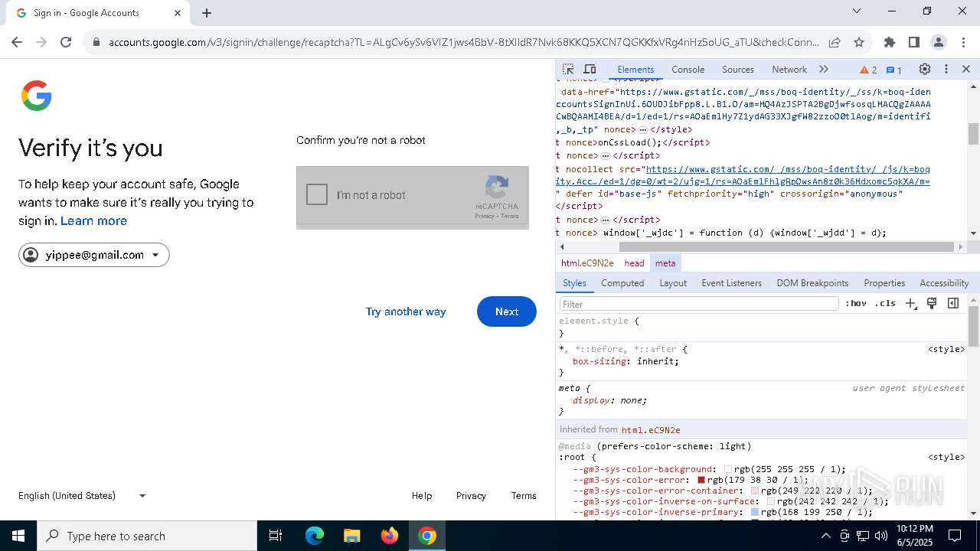Open the Learn more link

click(93, 220)
